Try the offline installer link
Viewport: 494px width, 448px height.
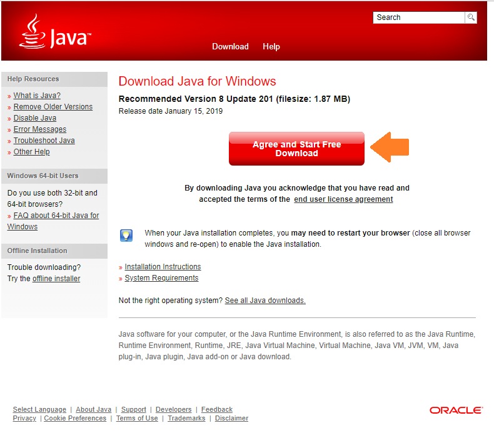pos(56,279)
